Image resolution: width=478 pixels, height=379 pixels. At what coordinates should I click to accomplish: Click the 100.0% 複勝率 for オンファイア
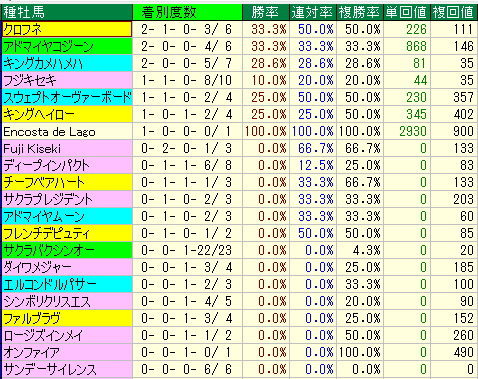pos(360,352)
